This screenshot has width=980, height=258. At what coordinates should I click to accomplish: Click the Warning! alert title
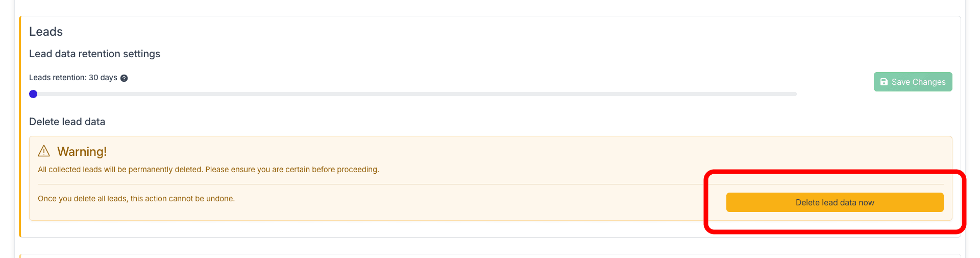82,152
